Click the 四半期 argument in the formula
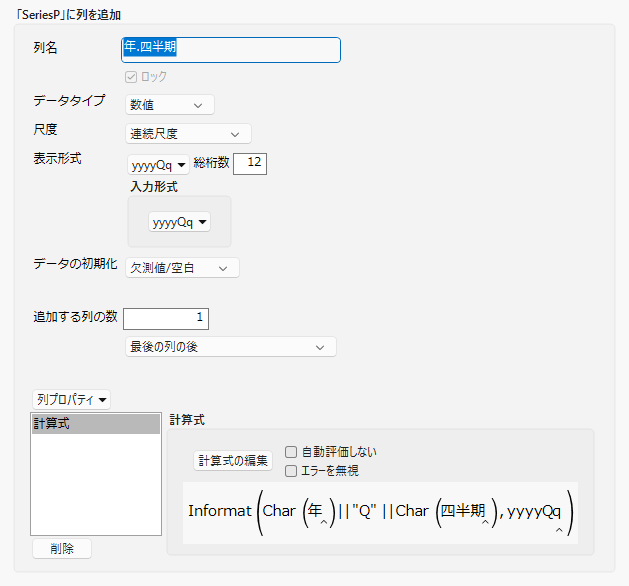Viewport: 629px width, 586px height. (463, 511)
